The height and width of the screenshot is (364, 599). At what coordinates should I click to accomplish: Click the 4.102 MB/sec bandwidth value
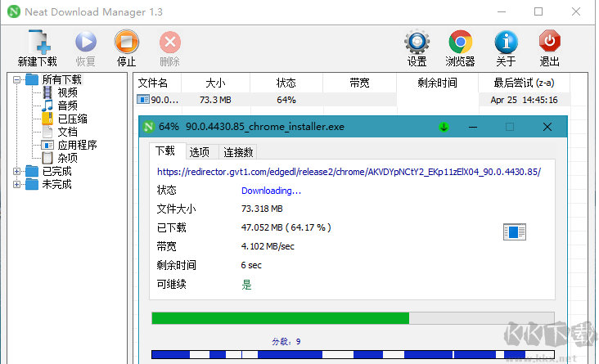click(x=268, y=246)
